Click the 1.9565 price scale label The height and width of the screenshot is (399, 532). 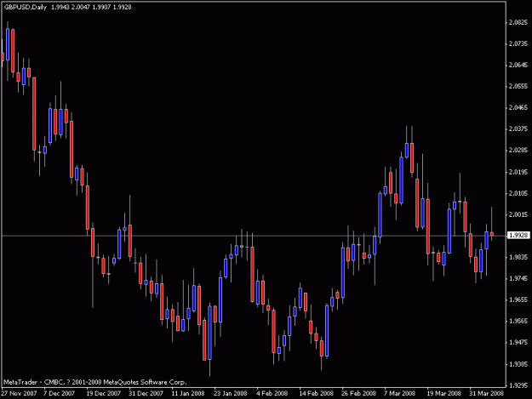pyautogui.click(x=518, y=321)
